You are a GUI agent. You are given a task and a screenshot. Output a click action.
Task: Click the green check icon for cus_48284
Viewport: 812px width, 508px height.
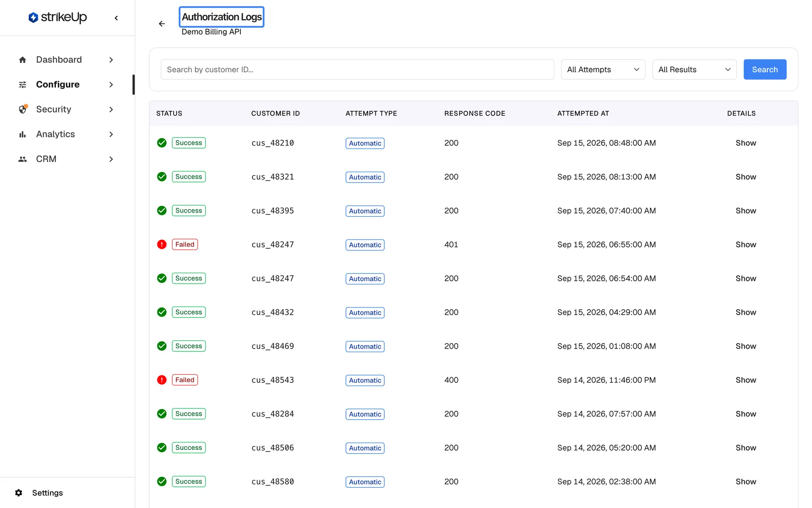(x=162, y=414)
